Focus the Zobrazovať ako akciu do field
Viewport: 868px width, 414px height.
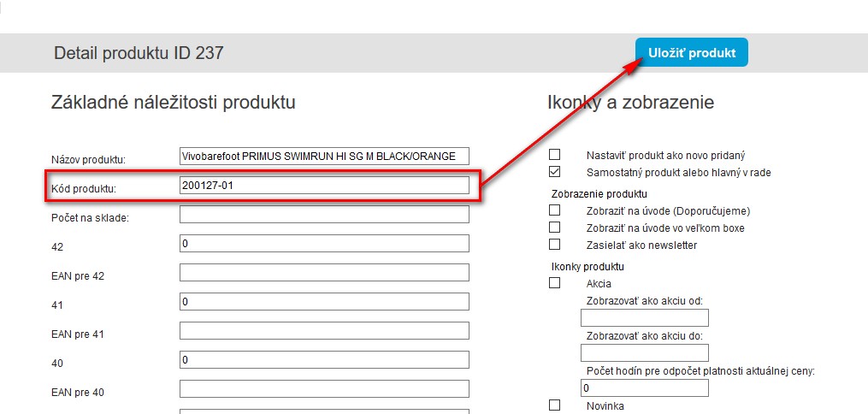621,352
